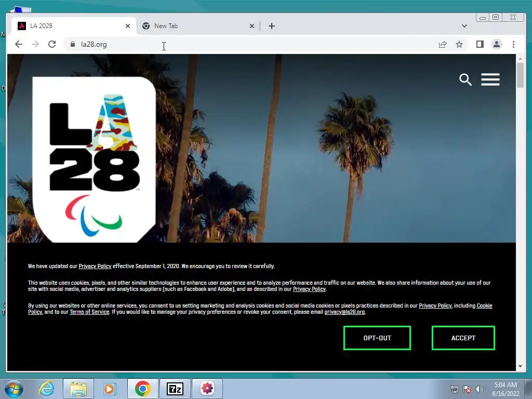Open 7-Zip from the taskbar
The width and height of the screenshot is (532, 399).
point(175,389)
